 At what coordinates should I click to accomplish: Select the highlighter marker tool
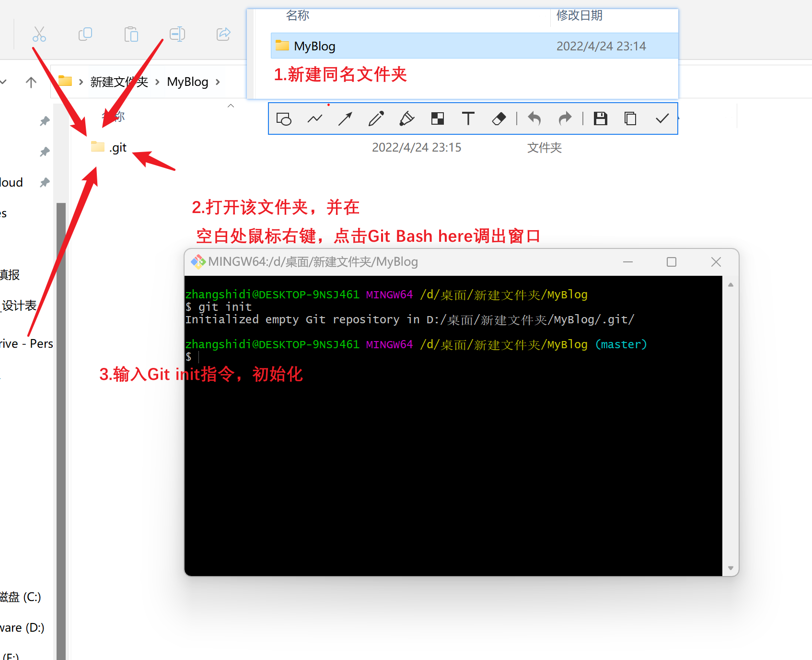point(407,118)
